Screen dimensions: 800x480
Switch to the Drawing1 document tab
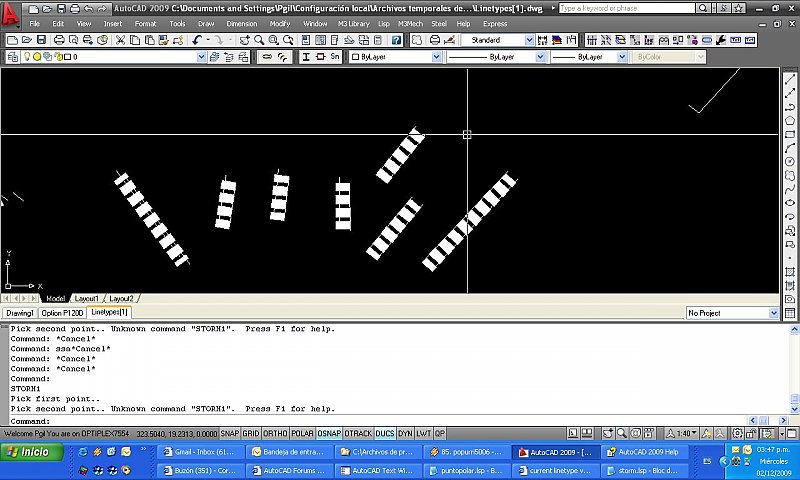point(19,313)
